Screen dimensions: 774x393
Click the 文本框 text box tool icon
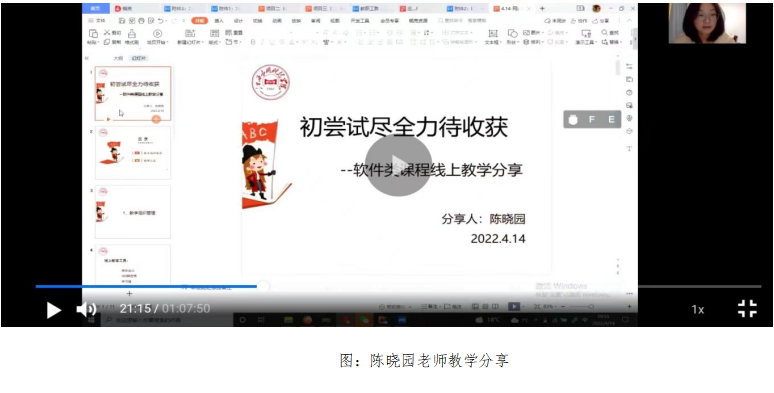coord(493,34)
